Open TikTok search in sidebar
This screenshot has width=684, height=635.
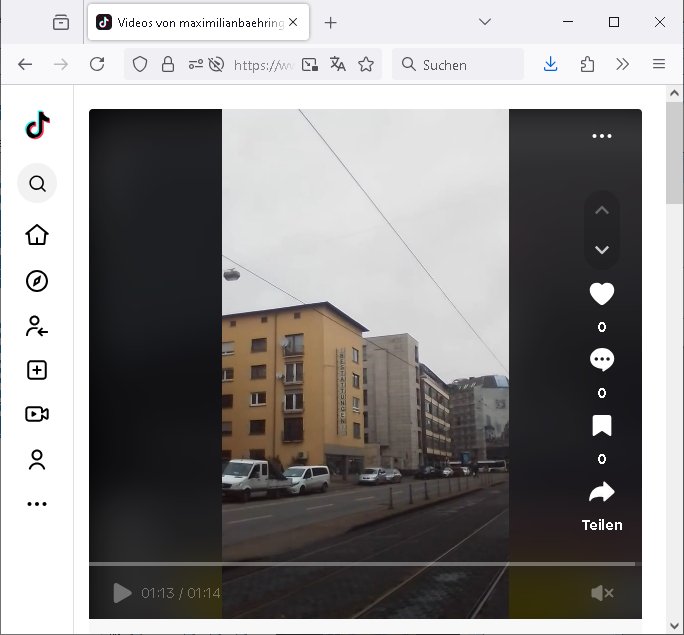tap(37, 184)
